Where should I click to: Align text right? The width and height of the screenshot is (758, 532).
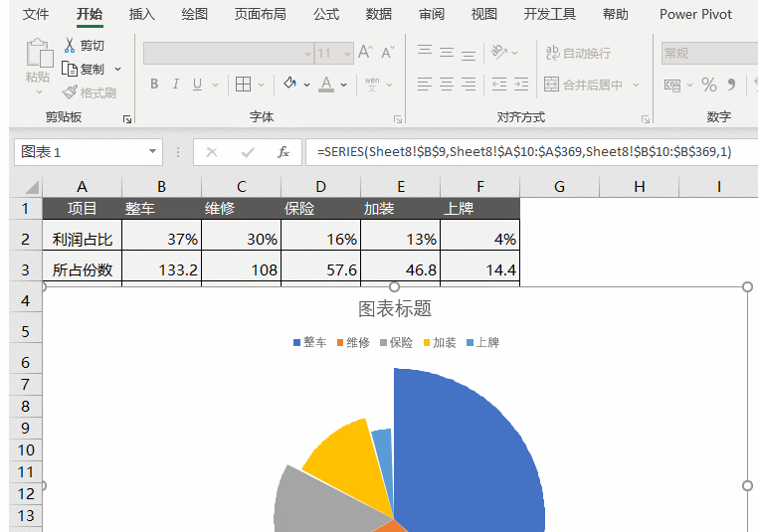click(468, 85)
